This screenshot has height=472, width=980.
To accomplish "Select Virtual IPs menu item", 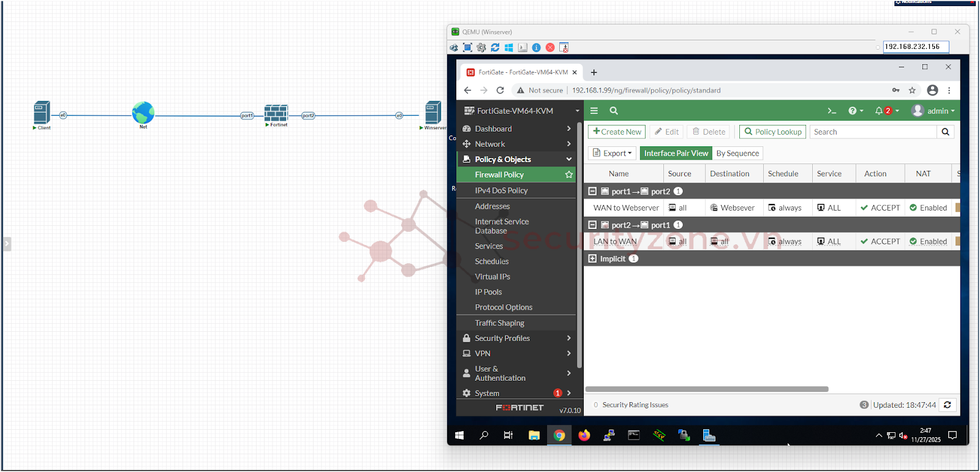I will click(492, 277).
